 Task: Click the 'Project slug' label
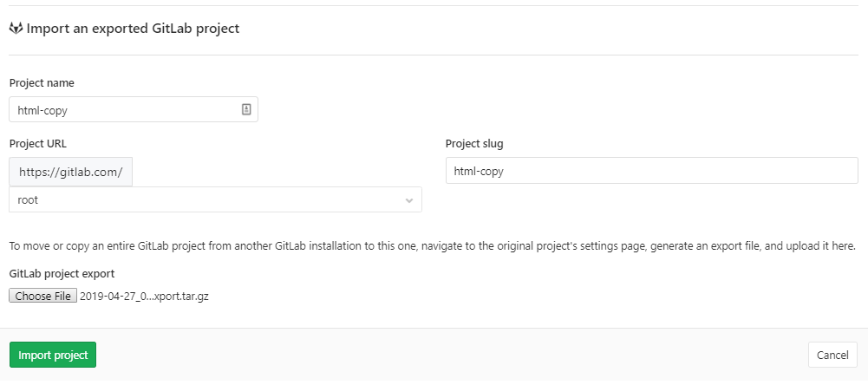(x=474, y=144)
